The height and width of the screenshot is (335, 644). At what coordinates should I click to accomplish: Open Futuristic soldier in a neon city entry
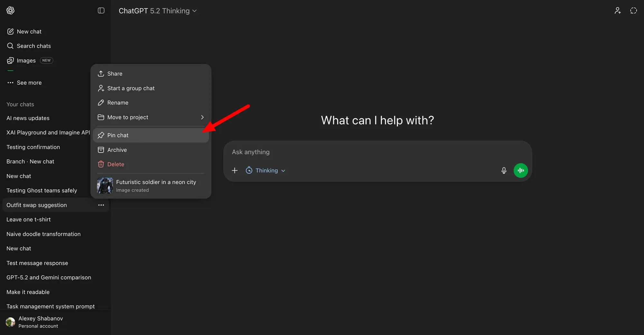pyautogui.click(x=151, y=186)
